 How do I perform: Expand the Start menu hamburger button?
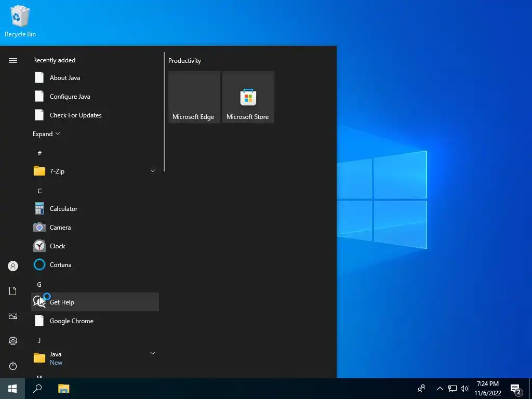[13, 60]
